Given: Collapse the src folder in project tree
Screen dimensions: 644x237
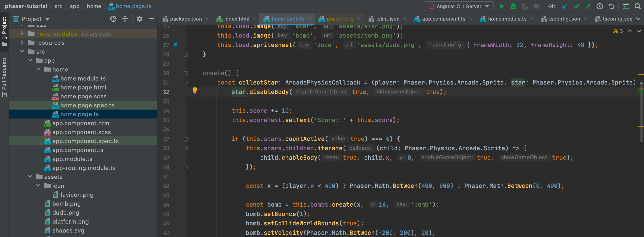Looking at the screenshot, I should [22, 51].
